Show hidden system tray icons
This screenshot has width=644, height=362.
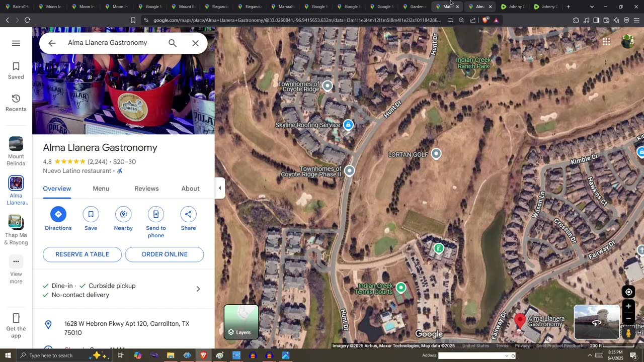point(590,355)
